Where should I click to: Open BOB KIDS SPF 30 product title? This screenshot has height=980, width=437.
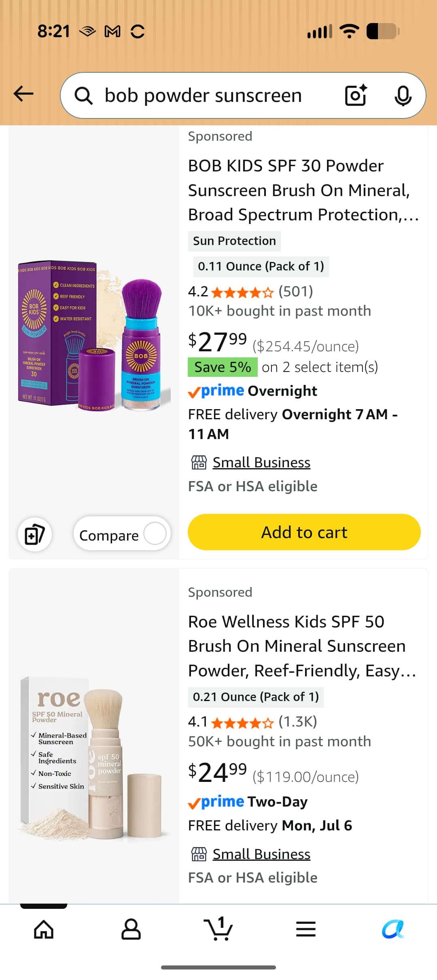[303, 190]
